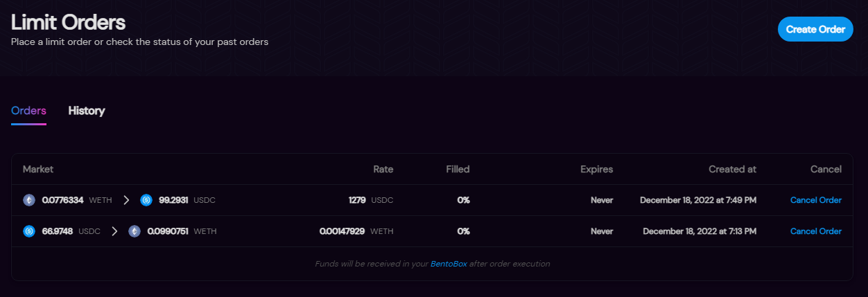Open the Create Order button
Viewport: 868px width, 297px height.
coord(815,29)
